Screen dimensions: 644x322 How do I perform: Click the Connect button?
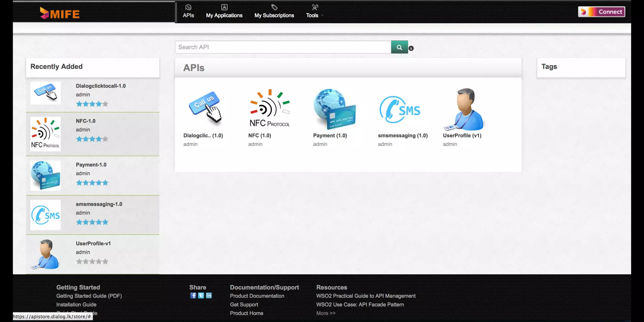(601, 12)
